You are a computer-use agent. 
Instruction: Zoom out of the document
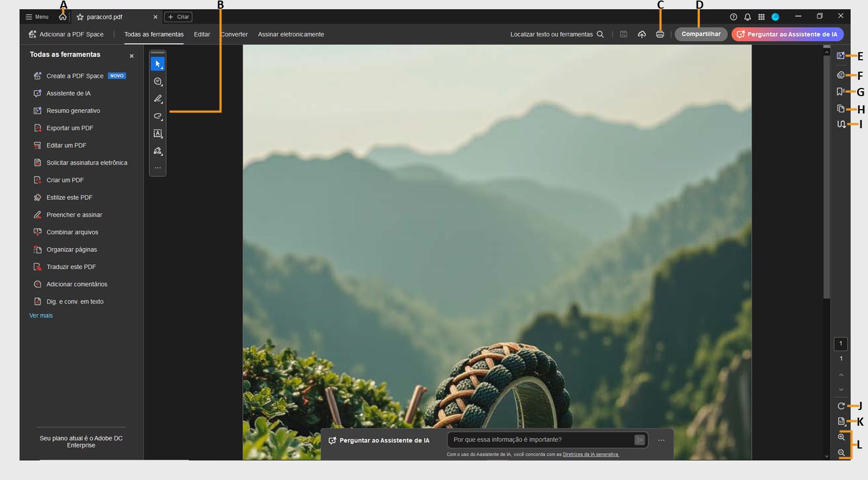(x=841, y=452)
